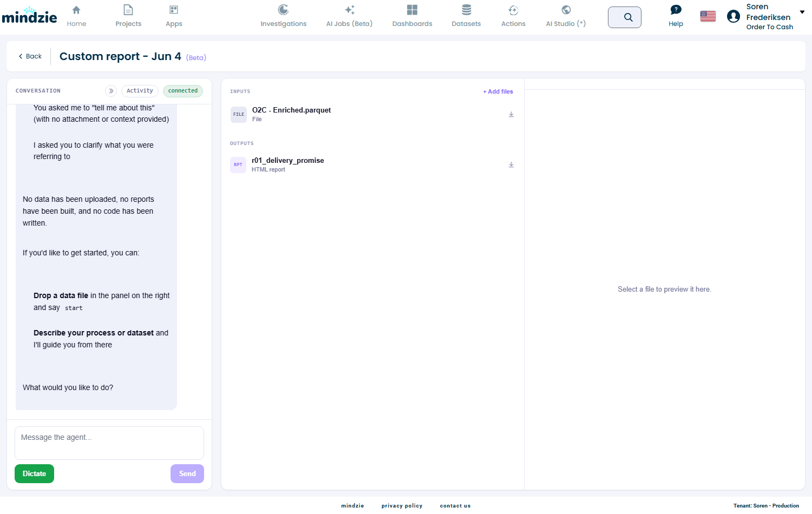The image size is (812, 514).
Task: Focus the Message the agent field
Action: coord(109,443)
